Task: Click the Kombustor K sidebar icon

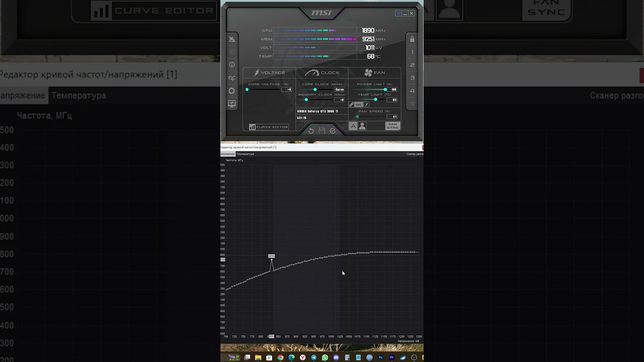Action: pyautogui.click(x=231, y=52)
